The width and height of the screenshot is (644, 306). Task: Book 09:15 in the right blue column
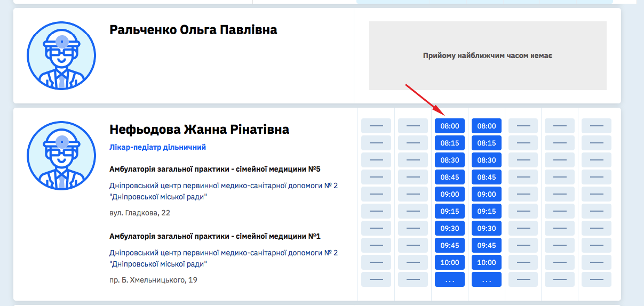486,212
